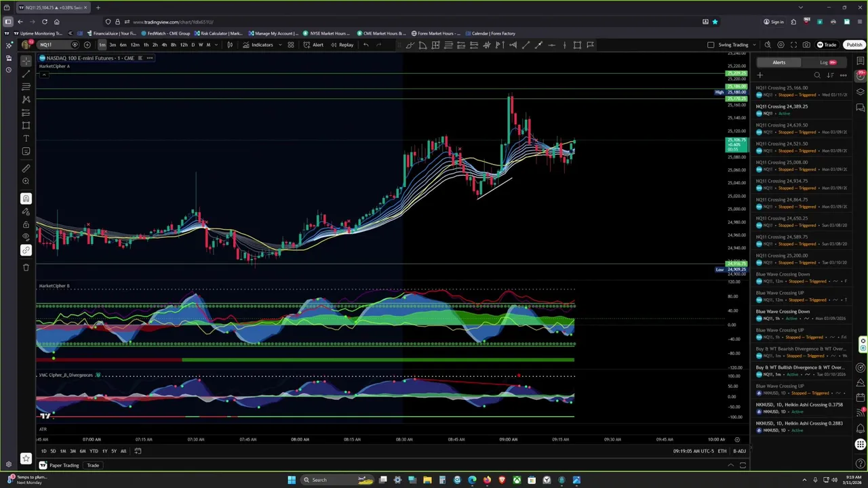The image size is (868, 488).
Task: Click the Windows taskbar Search box
Action: coord(337,480)
